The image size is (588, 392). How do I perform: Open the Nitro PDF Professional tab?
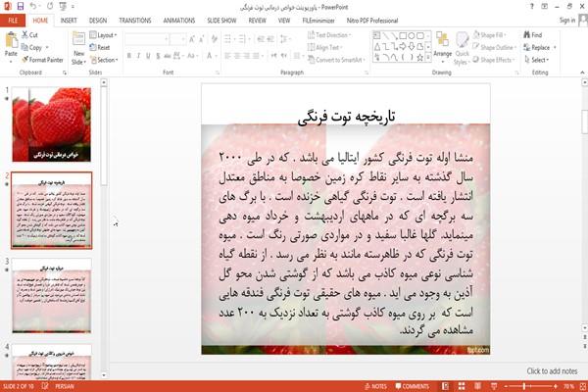[x=372, y=21]
